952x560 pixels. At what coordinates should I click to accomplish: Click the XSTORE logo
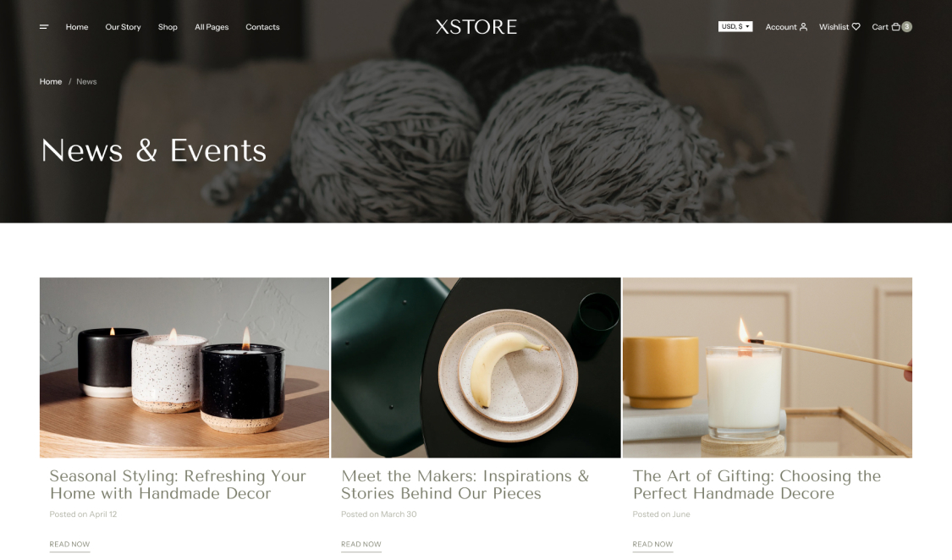coord(476,27)
